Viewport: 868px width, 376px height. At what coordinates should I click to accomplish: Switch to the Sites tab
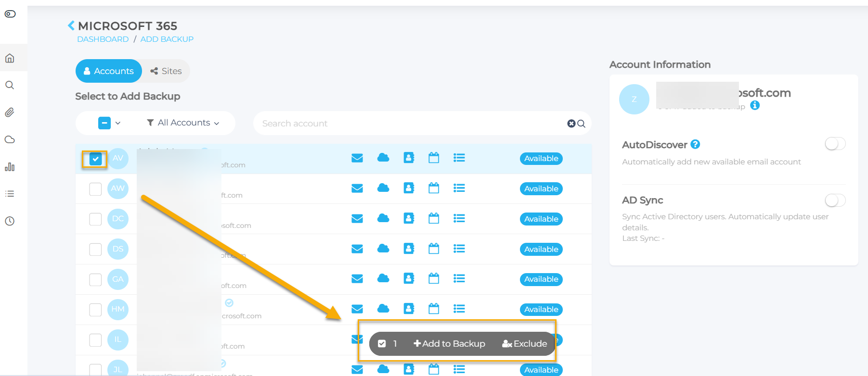(166, 71)
